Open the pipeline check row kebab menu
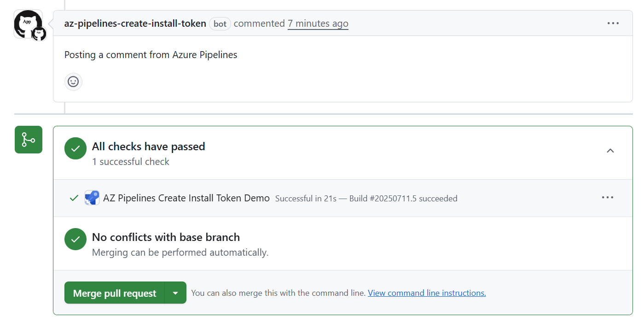This screenshot has width=644, height=317. tap(607, 197)
